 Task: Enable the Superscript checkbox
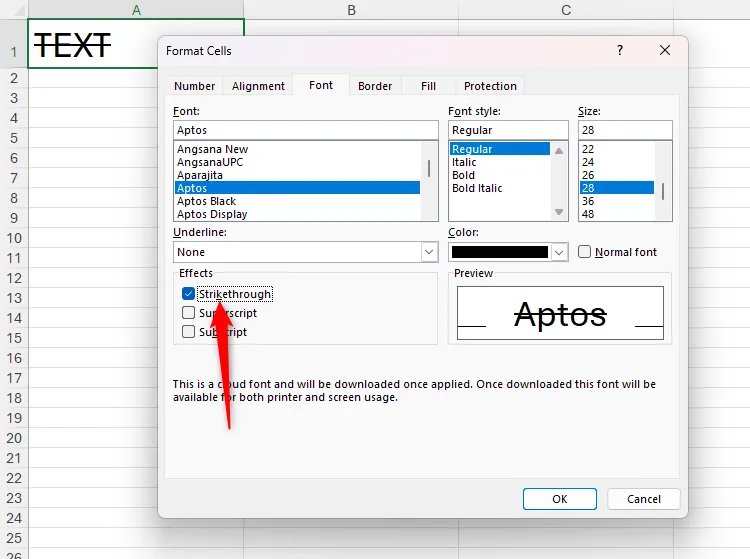[x=189, y=313]
